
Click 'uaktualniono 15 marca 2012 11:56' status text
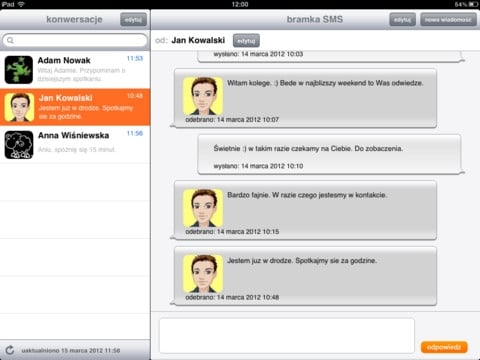pyautogui.click(x=71, y=350)
